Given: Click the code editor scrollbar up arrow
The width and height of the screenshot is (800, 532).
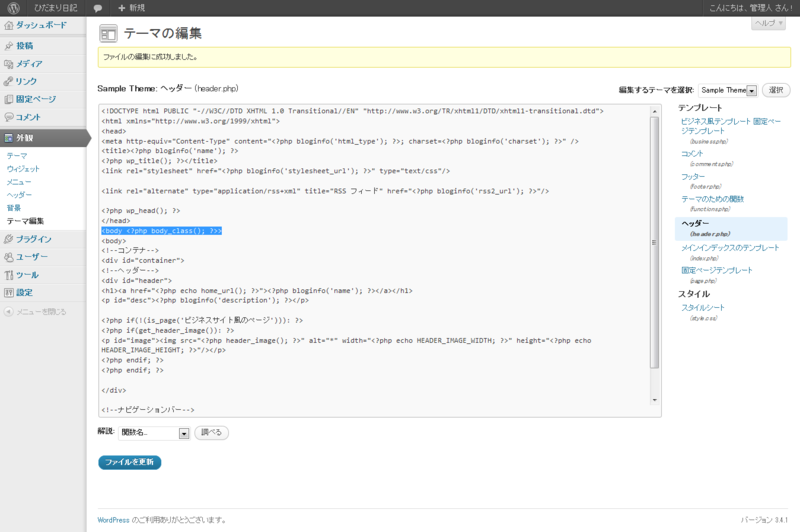Looking at the screenshot, I should 655,111.
